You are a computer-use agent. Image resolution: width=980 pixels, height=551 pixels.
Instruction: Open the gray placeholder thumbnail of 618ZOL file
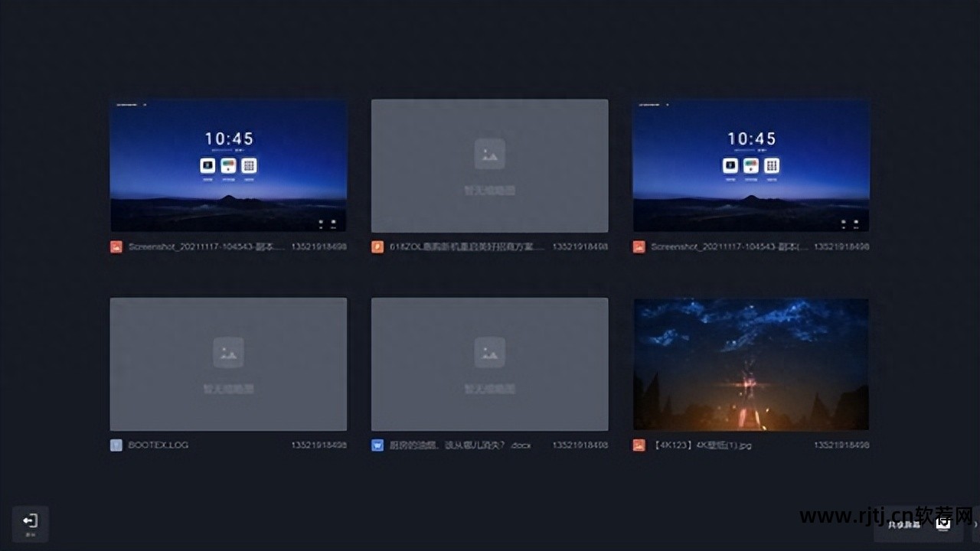(490, 165)
